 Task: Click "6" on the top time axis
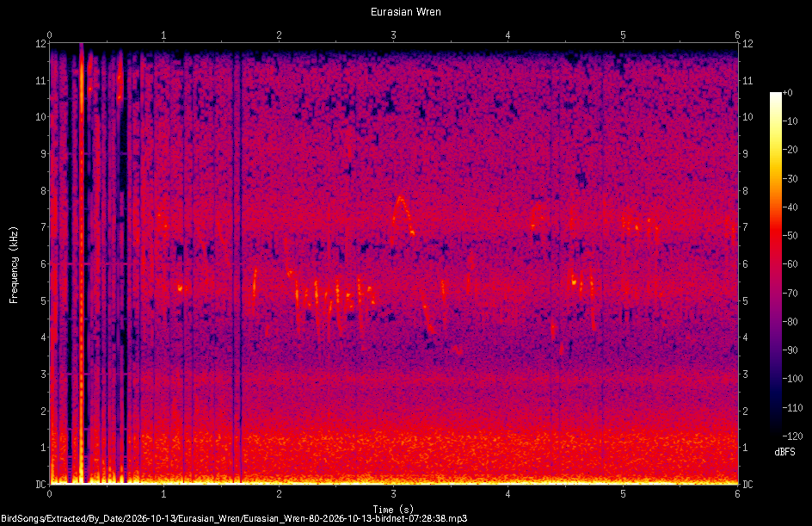(x=737, y=35)
